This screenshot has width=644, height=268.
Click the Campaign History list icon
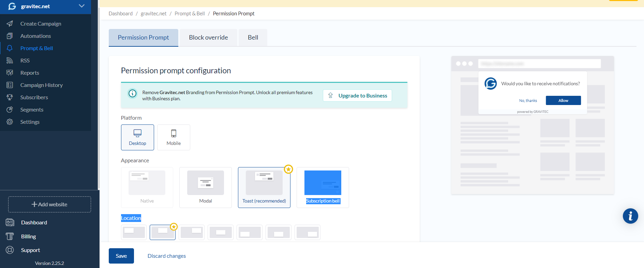point(10,85)
